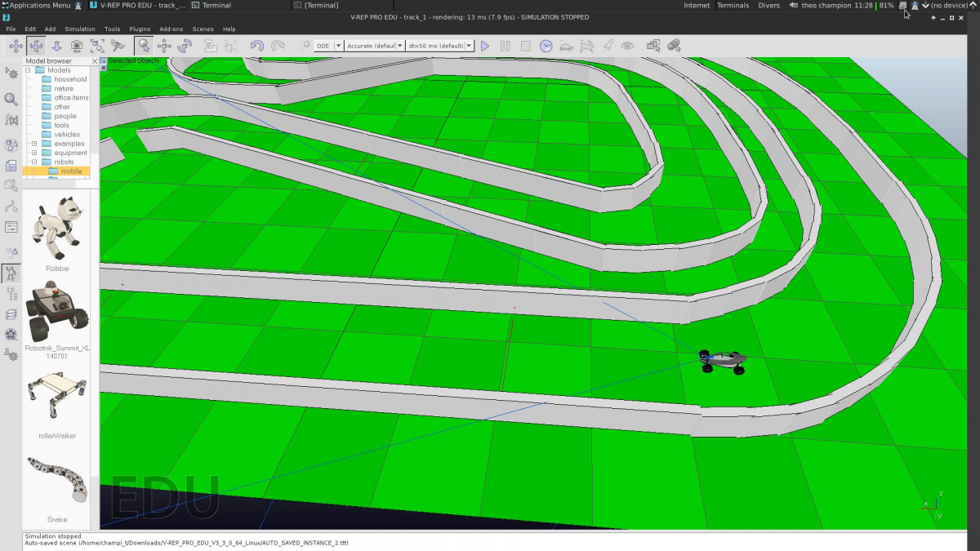Screen dimensions: 980x551
Task: Open the calculation module f(x) dialog
Action: pos(11,120)
